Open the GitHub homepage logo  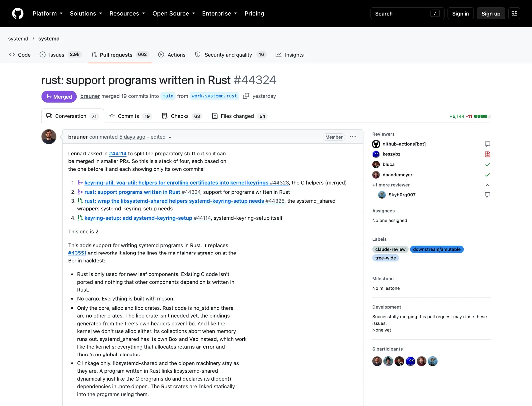point(18,13)
